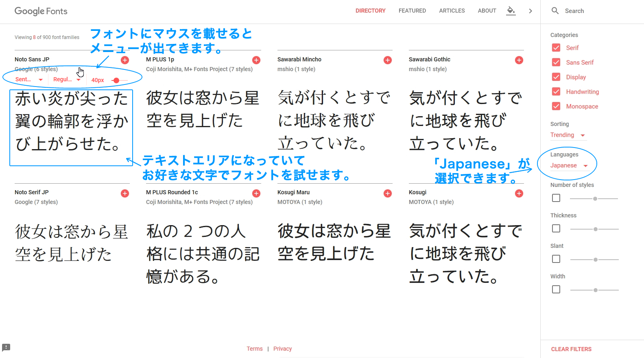Open the background color fill icon
Screen dimensions: 644x358
(511, 11)
